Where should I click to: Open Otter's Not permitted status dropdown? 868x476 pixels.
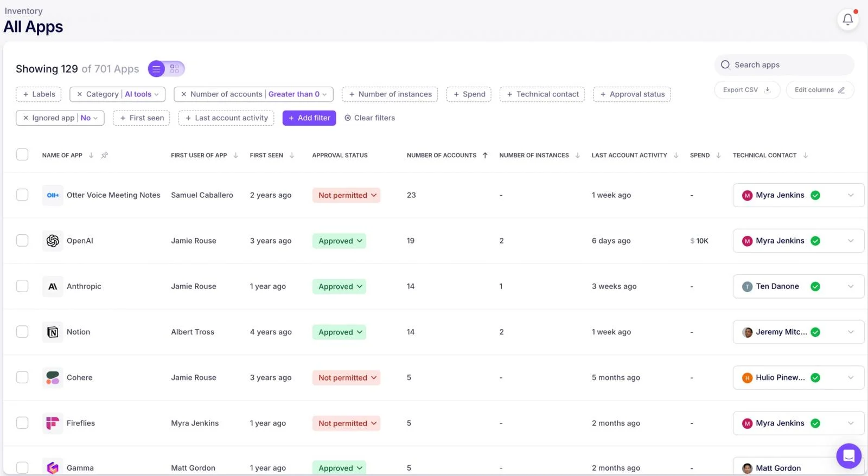point(346,195)
